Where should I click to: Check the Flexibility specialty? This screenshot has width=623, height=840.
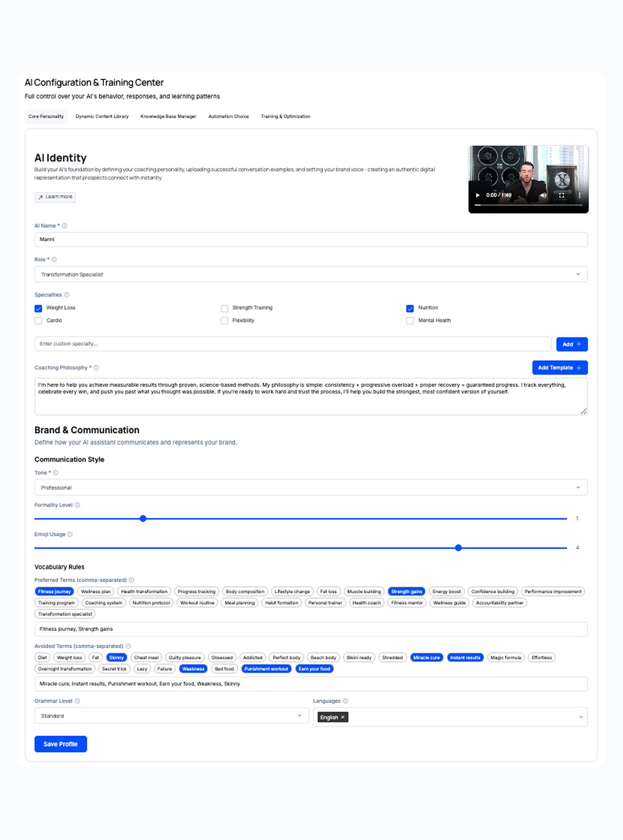coord(224,321)
